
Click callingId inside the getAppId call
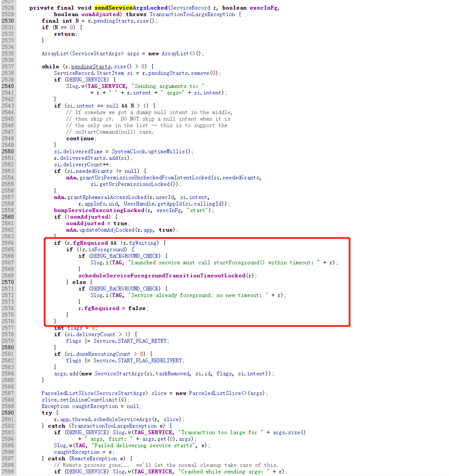208,204
